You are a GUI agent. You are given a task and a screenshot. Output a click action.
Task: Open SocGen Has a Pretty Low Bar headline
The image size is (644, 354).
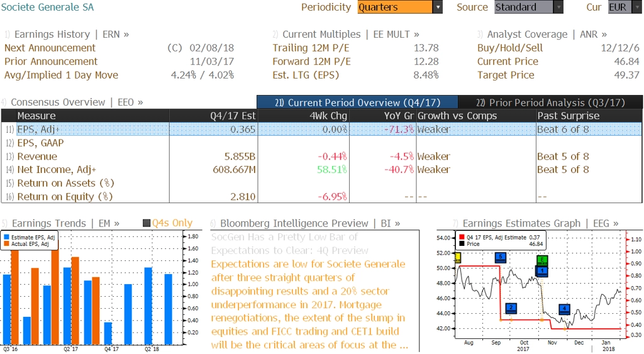pos(289,243)
